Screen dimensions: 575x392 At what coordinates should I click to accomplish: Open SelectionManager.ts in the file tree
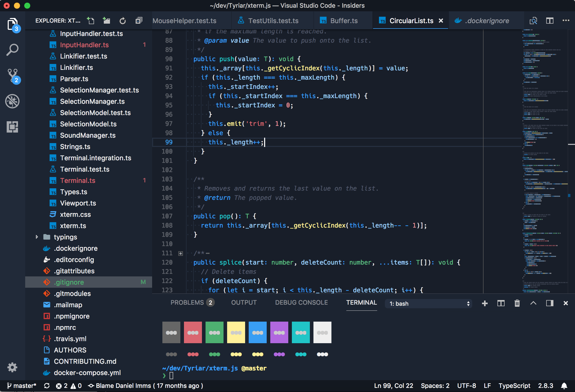89,101
